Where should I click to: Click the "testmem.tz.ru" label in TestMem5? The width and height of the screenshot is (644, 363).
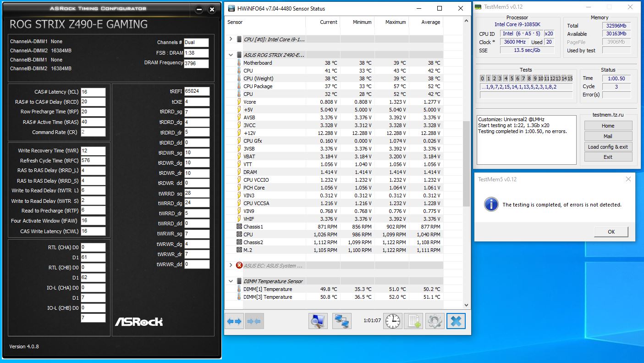pyautogui.click(x=608, y=116)
